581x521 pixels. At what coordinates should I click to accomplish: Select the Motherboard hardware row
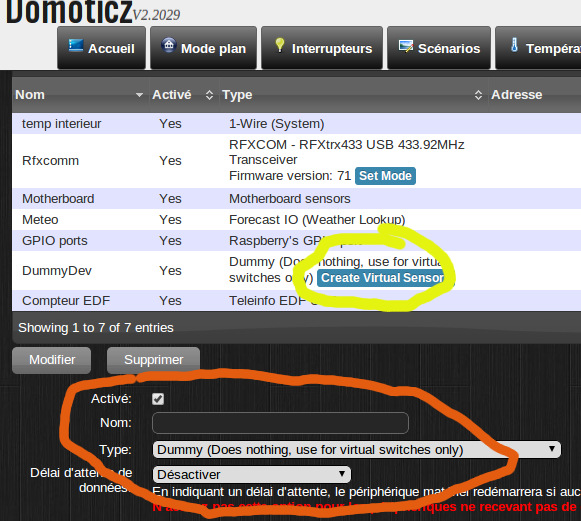(x=296, y=199)
